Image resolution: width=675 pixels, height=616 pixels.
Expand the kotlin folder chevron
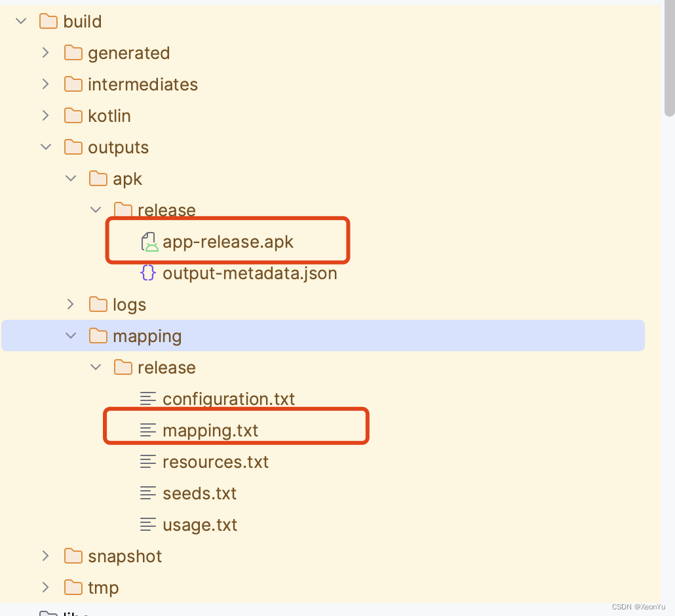point(45,115)
